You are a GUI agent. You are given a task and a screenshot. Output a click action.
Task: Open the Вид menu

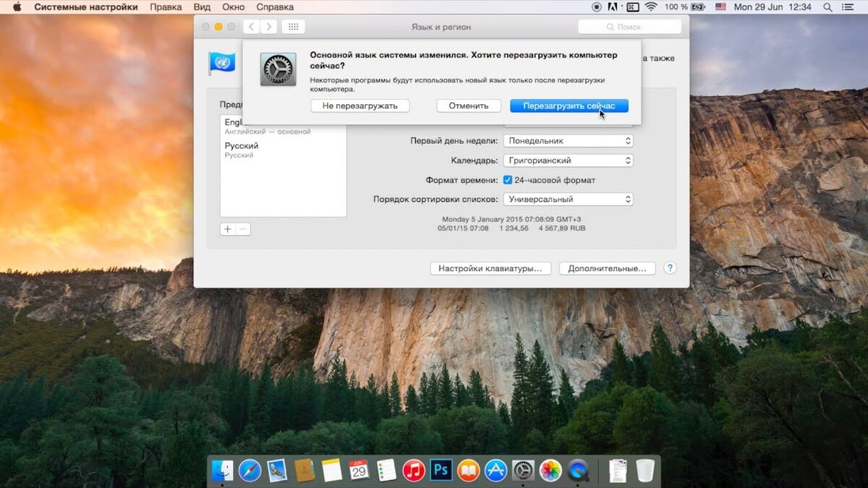(202, 7)
